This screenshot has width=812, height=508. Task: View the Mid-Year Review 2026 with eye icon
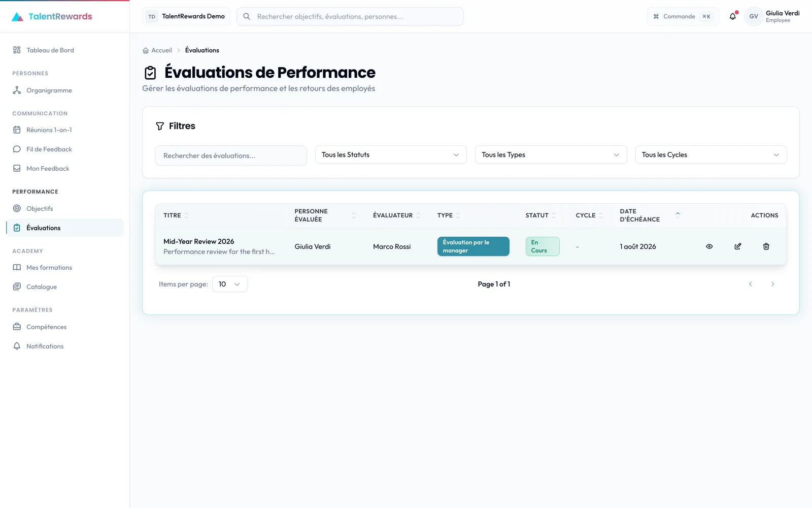click(709, 246)
